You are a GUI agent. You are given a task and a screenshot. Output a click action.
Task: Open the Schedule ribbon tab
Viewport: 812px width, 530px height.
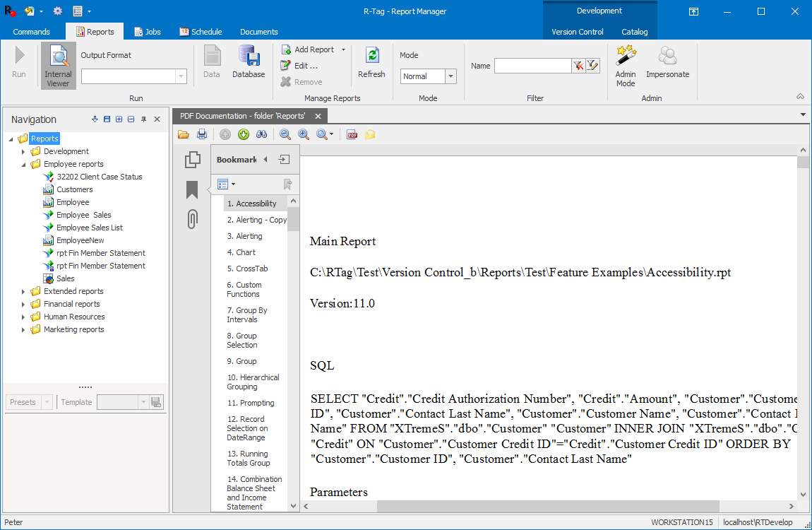pos(201,31)
